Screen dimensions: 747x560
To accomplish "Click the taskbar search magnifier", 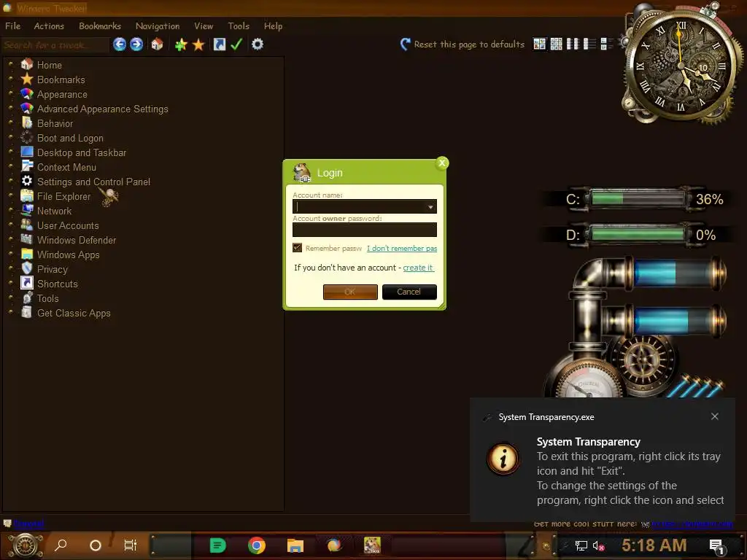I will (61, 545).
